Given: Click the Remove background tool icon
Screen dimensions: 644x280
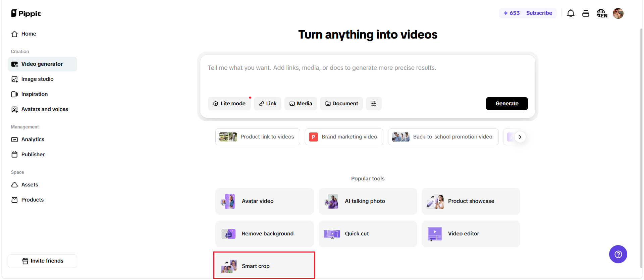Looking at the screenshot, I should click(x=228, y=234).
